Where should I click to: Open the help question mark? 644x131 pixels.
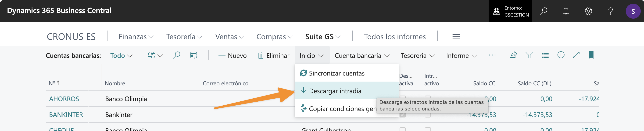tap(611, 11)
